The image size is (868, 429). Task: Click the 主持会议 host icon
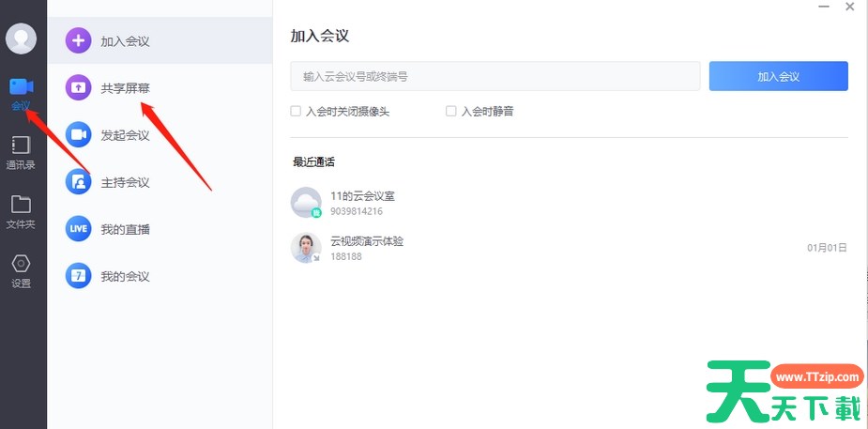78,182
